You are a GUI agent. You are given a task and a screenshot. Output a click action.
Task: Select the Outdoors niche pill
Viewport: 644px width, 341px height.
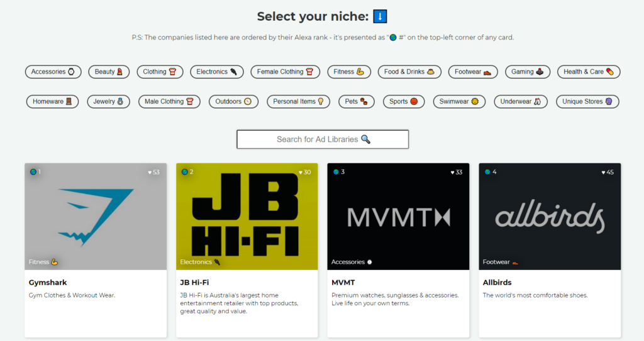234,101
